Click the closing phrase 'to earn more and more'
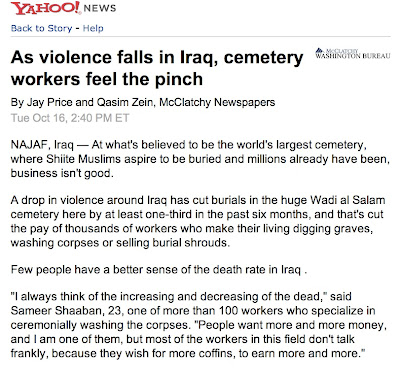400x370 pixels. (302, 353)
